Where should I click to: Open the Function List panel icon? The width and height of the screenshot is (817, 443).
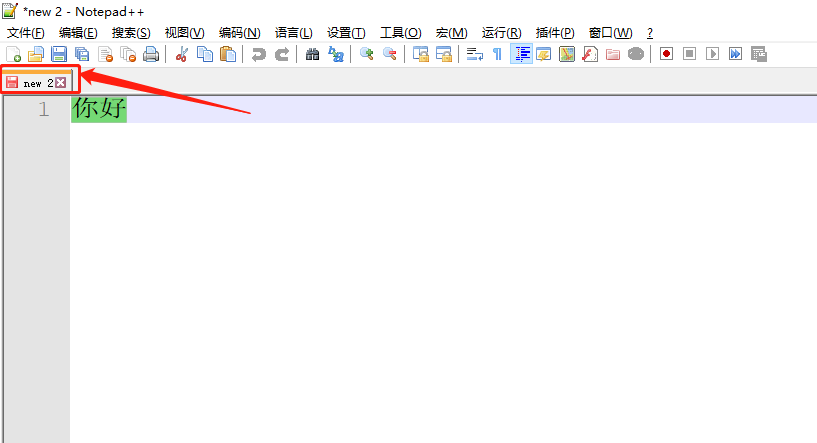(590, 54)
